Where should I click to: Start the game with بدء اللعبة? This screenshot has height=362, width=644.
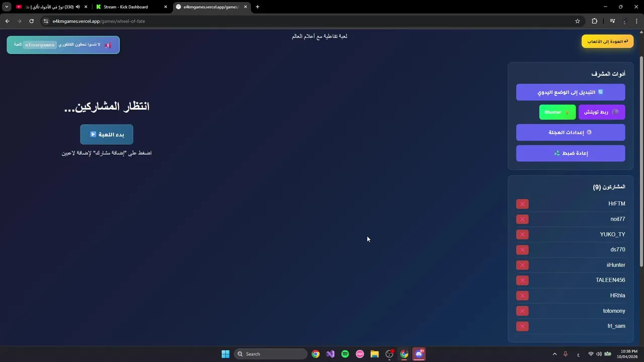[107, 134]
